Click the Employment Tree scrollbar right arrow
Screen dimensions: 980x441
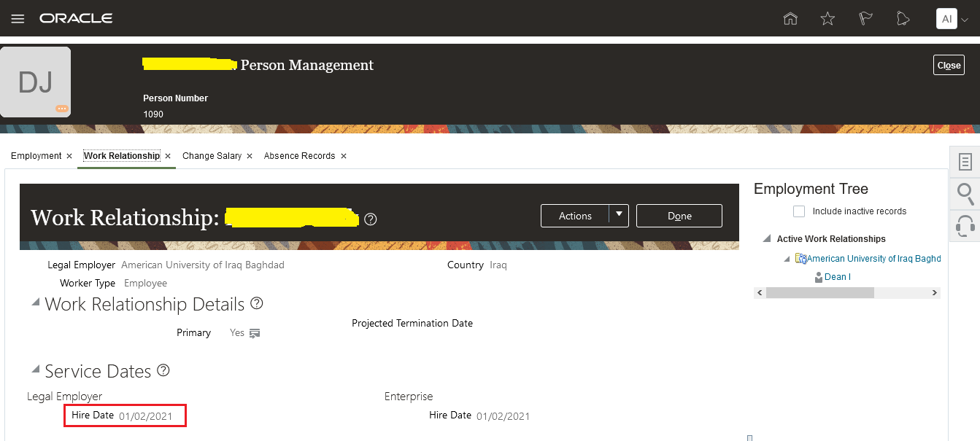point(934,292)
